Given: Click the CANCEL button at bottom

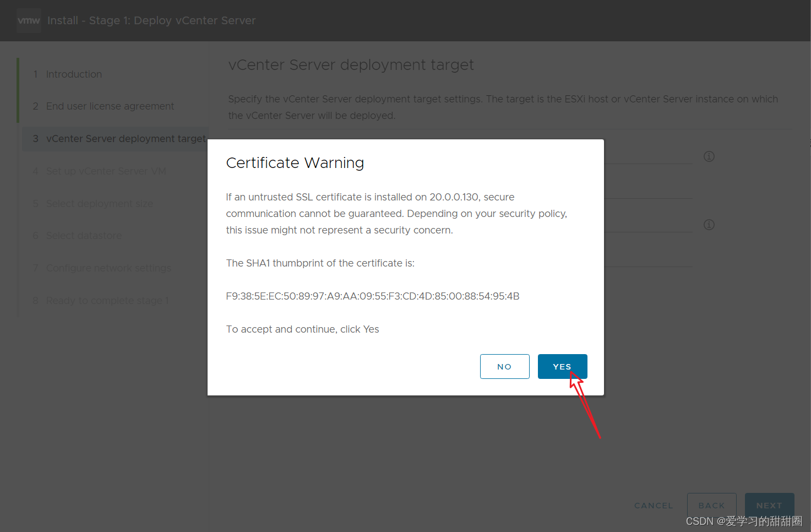Looking at the screenshot, I should pyautogui.click(x=654, y=506).
